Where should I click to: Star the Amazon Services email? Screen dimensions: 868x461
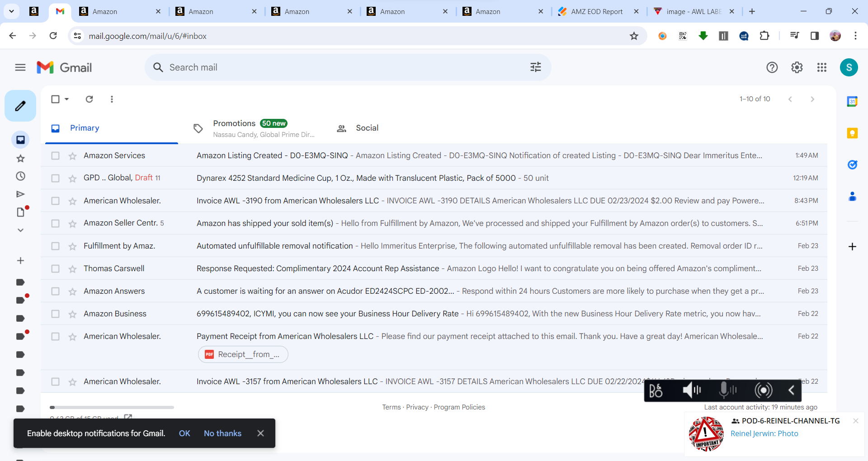pos(72,156)
